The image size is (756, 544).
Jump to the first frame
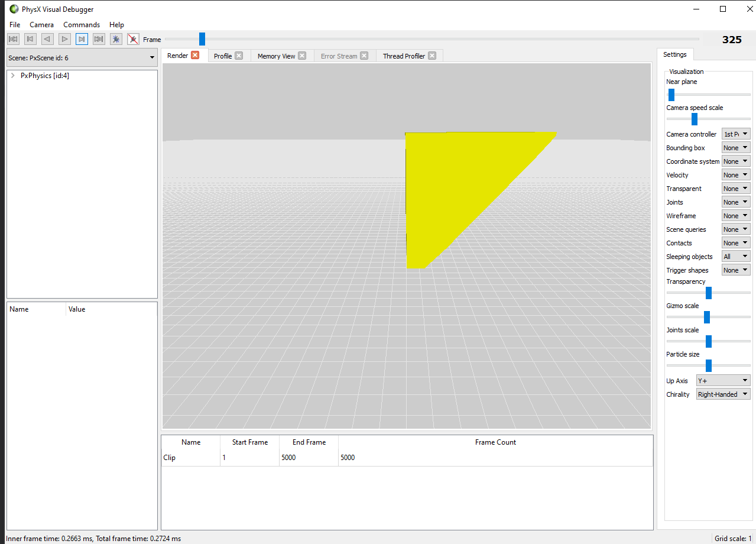coord(13,39)
